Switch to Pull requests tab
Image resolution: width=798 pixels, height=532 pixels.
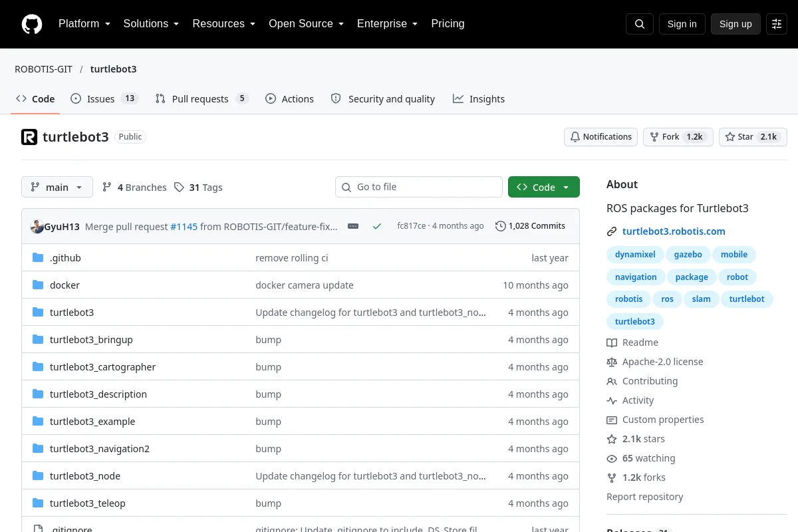(201, 99)
